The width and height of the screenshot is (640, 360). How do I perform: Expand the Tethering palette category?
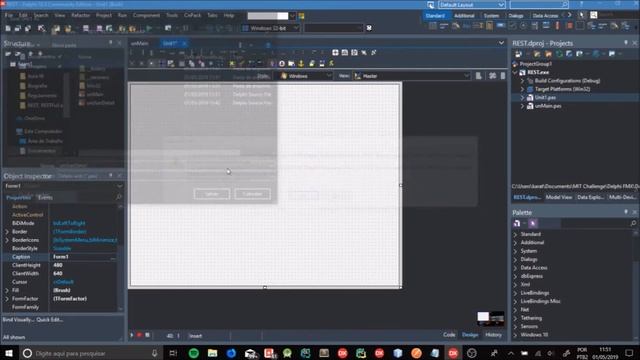516,318
